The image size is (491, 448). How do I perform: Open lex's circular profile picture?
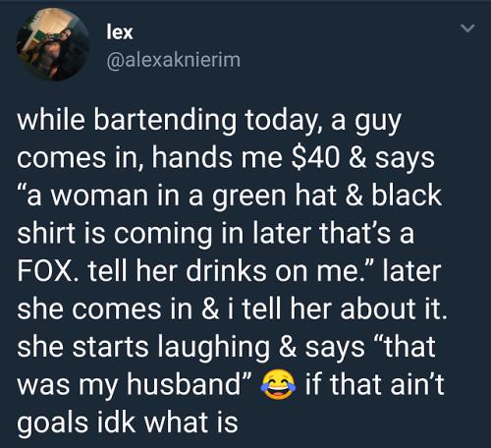53,44
